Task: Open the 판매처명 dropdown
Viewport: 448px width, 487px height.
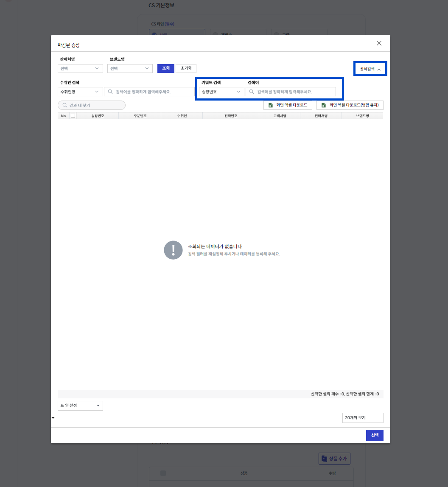Action: [x=80, y=68]
